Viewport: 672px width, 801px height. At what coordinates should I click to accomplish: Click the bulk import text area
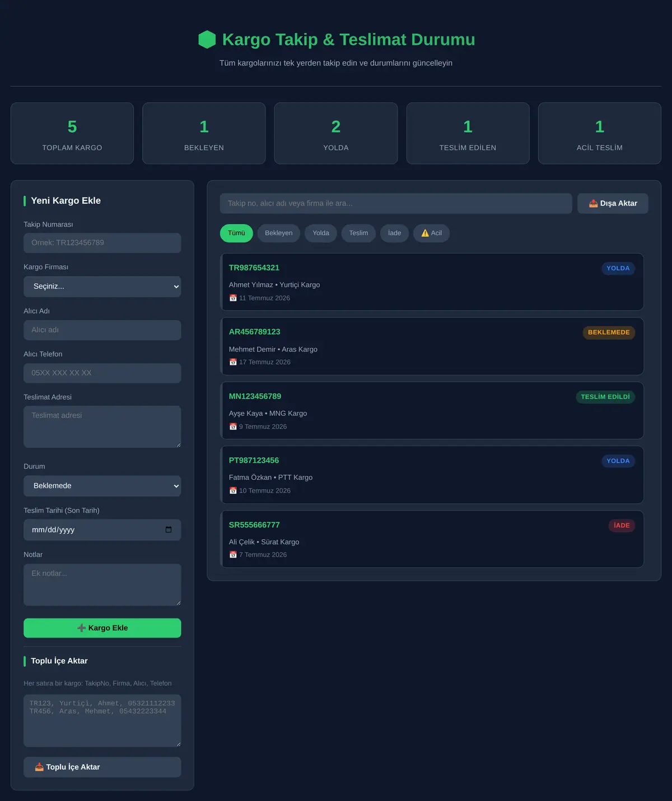[102, 721]
